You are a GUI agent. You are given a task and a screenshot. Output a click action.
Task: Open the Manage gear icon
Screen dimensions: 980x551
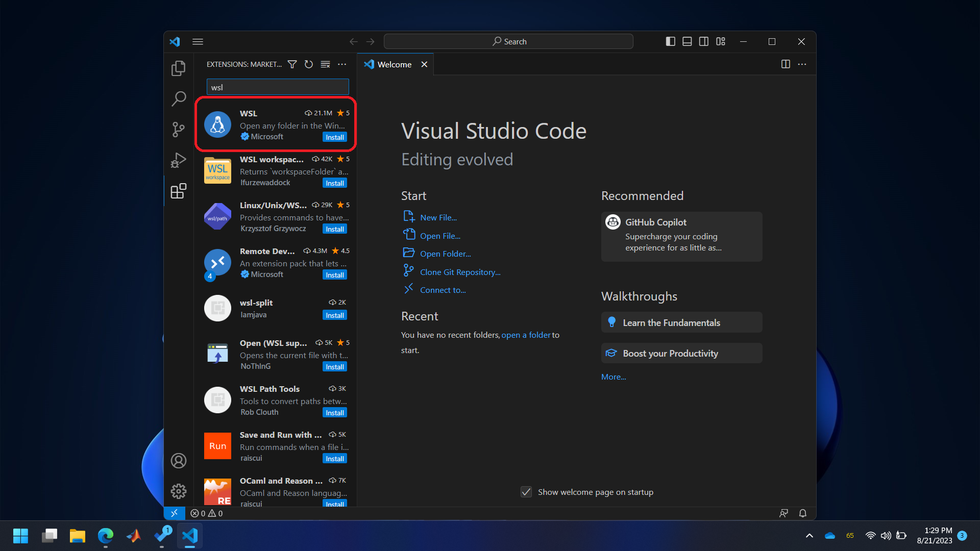tap(178, 491)
